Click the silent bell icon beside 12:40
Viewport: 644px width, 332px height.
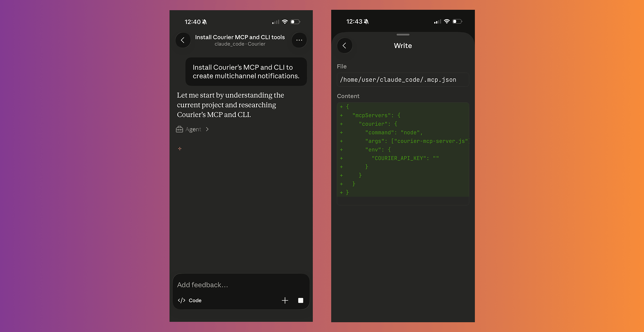(204, 22)
